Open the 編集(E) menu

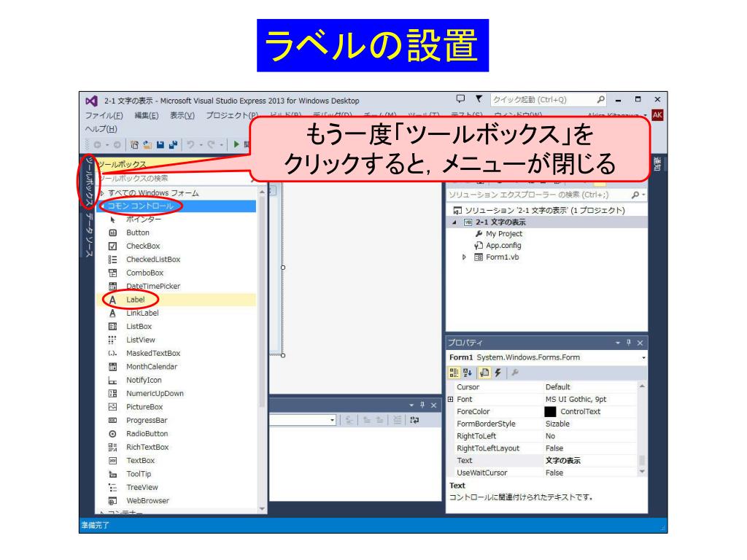(x=146, y=115)
